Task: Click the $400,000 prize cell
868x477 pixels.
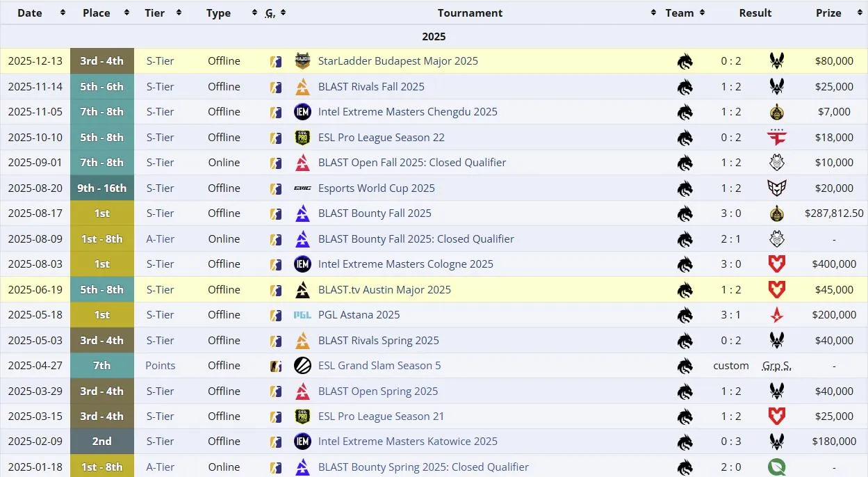Action: tap(834, 264)
